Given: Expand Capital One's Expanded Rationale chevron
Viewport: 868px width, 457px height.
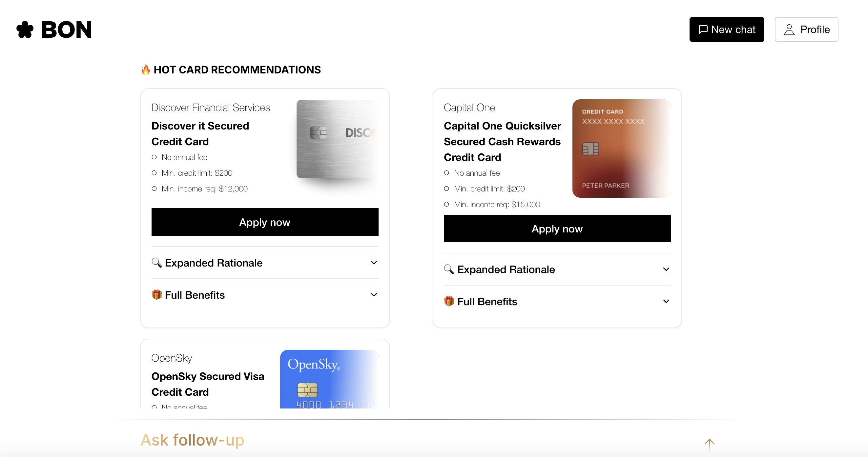Looking at the screenshot, I should tap(666, 269).
